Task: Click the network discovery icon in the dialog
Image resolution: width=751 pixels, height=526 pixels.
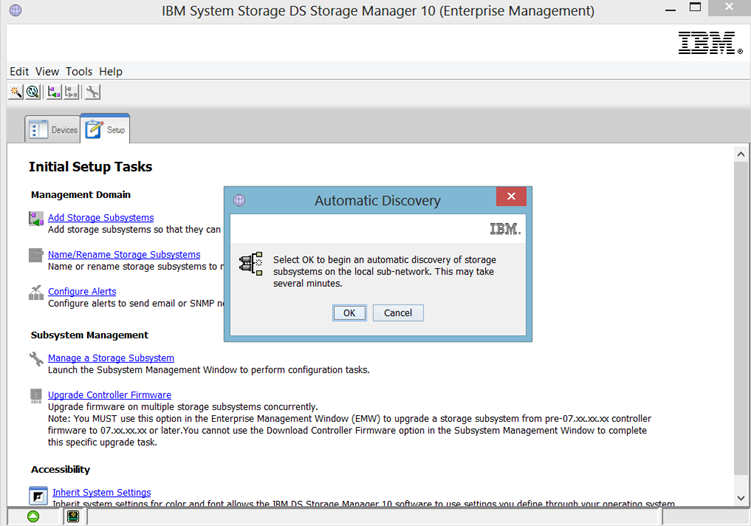Action: [x=251, y=263]
